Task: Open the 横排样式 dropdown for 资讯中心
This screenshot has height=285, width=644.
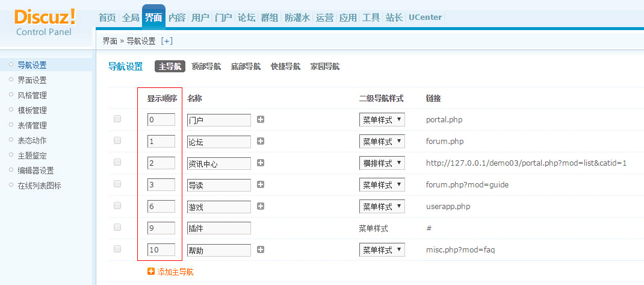Action: 382,163
